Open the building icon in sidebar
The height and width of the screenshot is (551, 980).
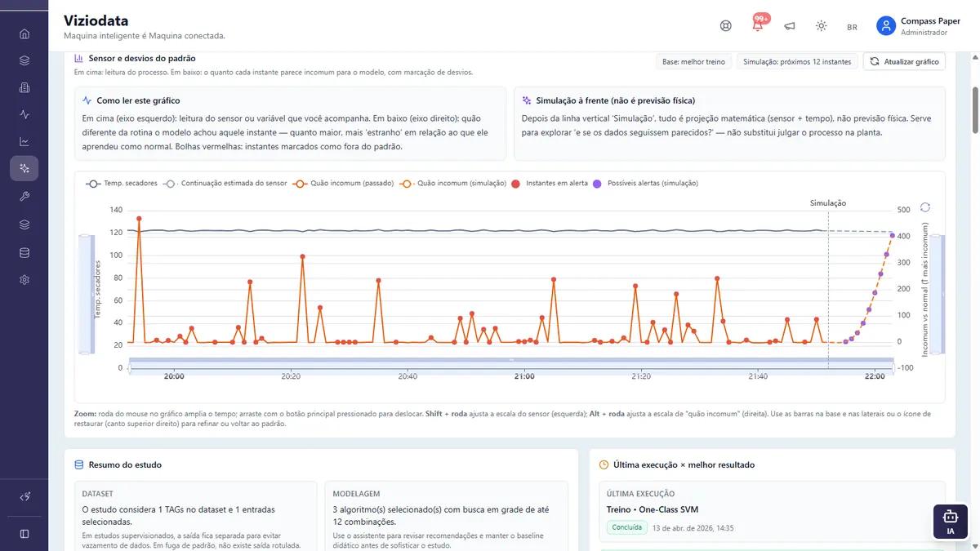pyautogui.click(x=24, y=87)
